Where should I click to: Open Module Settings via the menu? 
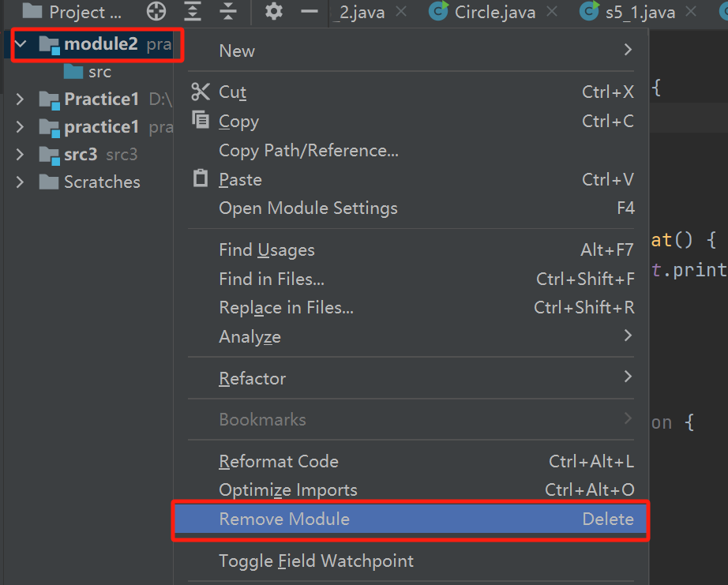pyautogui.click(x=308, y=208)
